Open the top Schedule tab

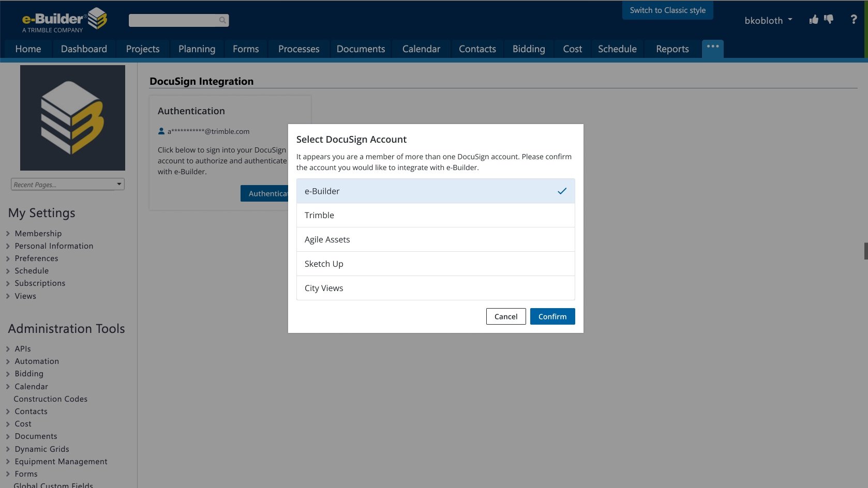coord(617,49)
